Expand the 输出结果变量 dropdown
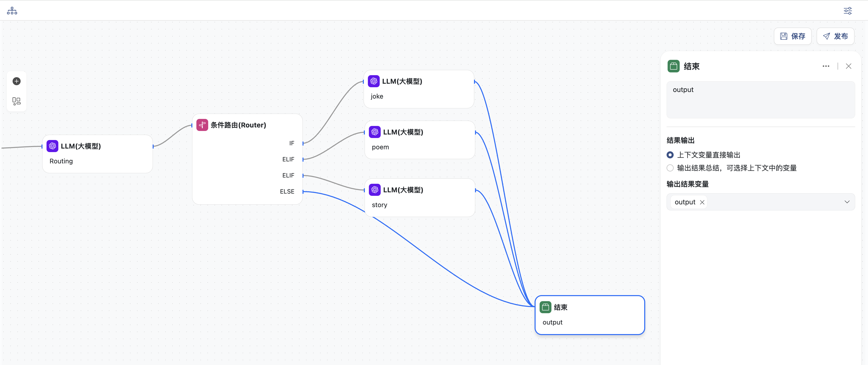868x365 pixels. point(847,202)
